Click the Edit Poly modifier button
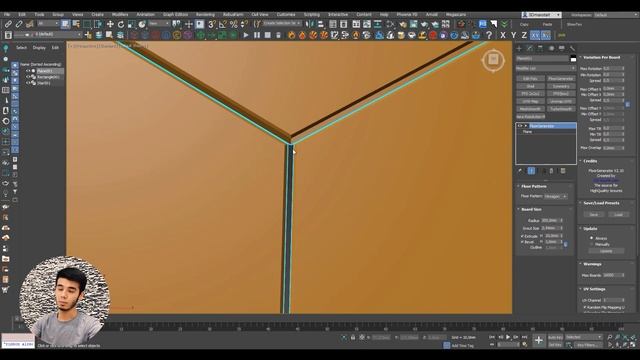This screenshot has height=360, width=640. 530,78
